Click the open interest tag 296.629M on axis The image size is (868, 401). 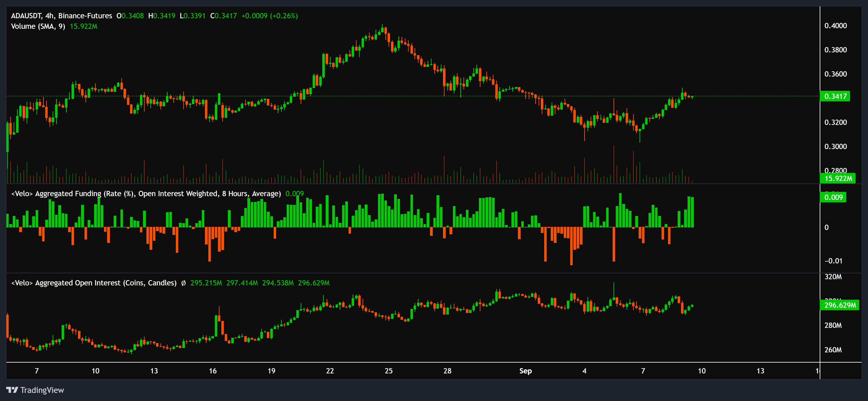[x=840, y=305]
